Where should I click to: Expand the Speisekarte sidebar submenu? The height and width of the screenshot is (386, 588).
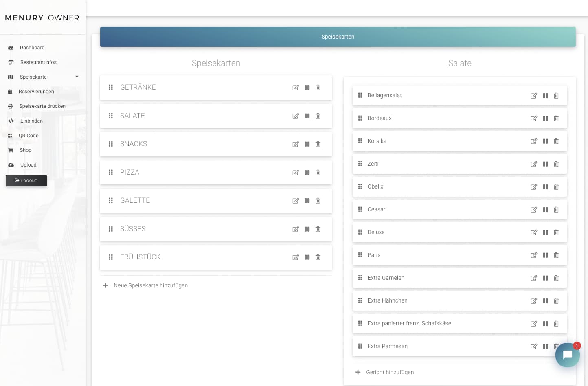tap(77, 77)
